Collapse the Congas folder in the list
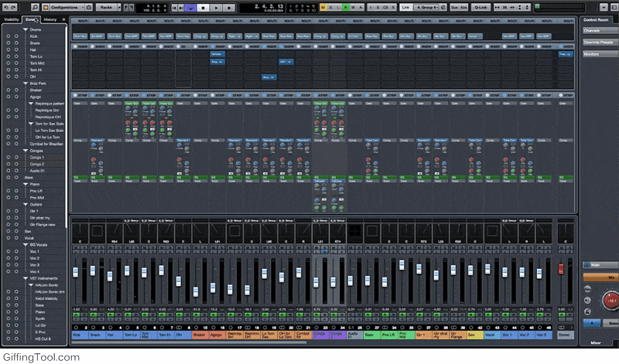619x364 pixels. pos(26,151)
